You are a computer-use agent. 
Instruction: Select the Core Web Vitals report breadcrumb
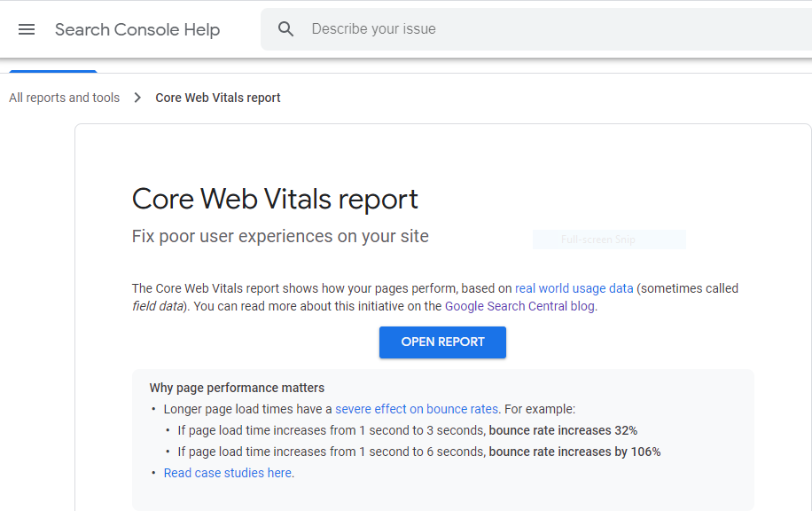click(217, 98)
